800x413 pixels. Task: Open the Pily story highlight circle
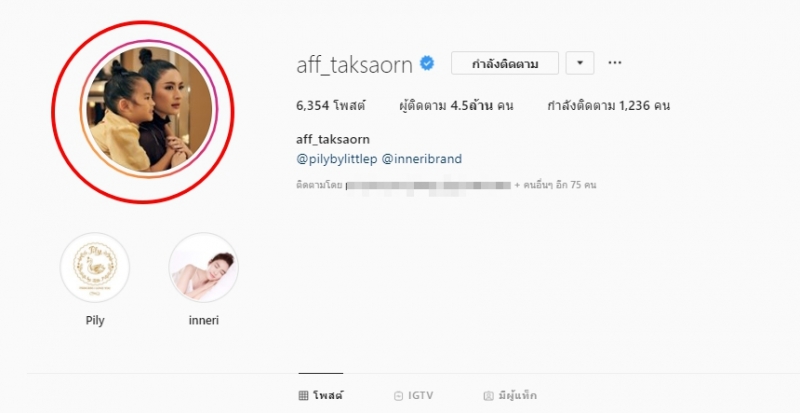pos(95,267)
